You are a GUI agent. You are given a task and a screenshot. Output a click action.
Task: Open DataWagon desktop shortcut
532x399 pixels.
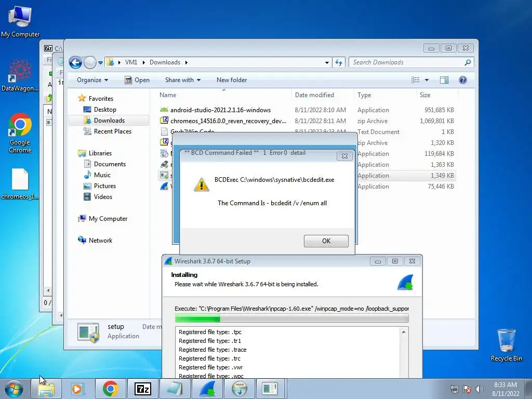(x=20, y=76)
